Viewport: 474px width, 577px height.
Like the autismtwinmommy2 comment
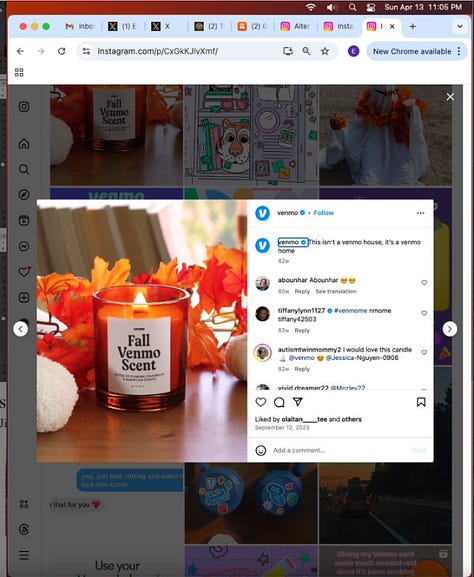(424, 352)
